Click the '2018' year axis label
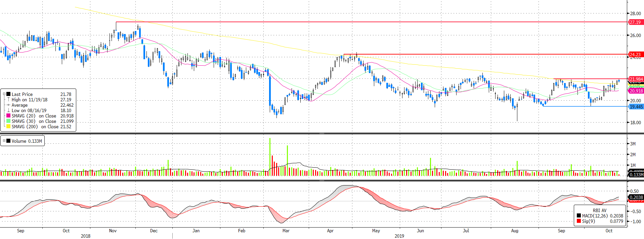The image size is (644, 239). [x=86, y=236]
